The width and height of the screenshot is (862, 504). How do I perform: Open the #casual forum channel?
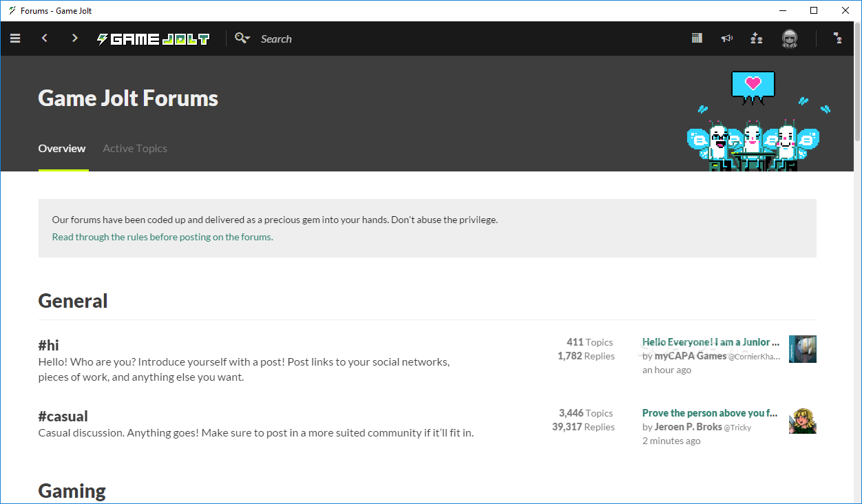coord(63,416)
